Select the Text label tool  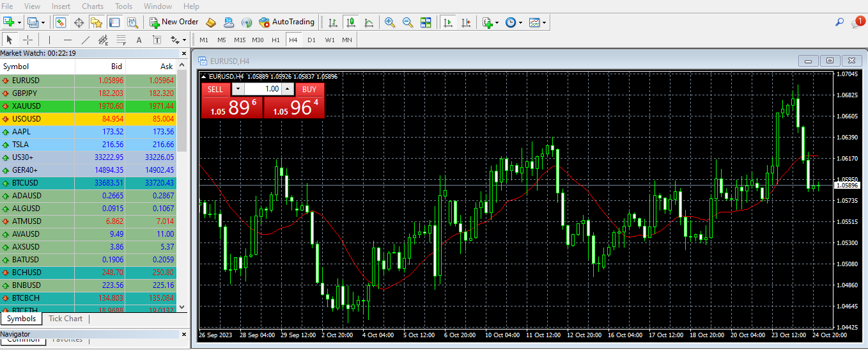click(139, 40)
